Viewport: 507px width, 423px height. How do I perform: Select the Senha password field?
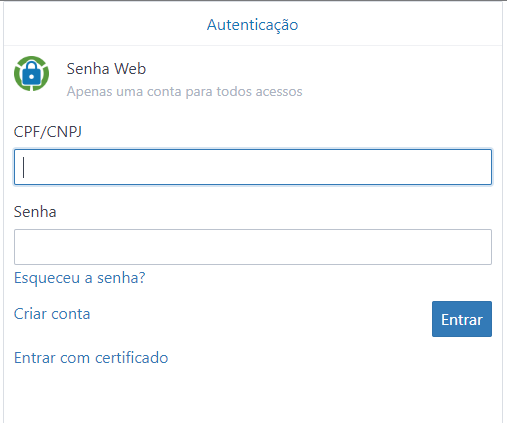click(253, 247)
